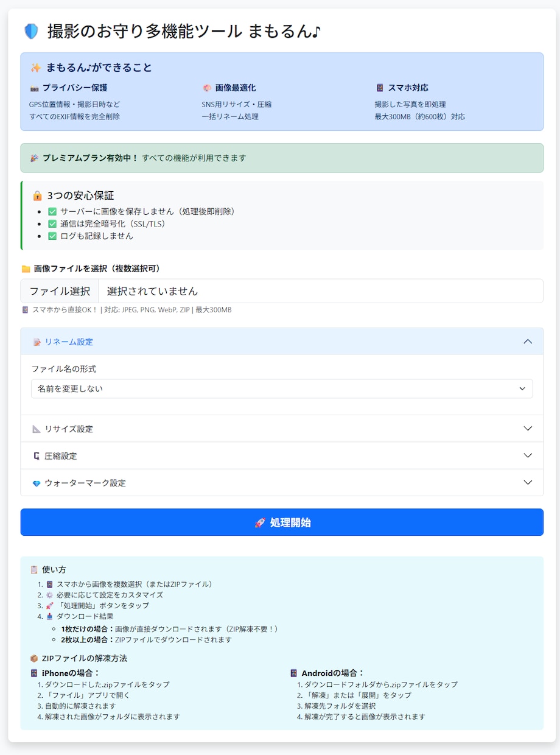
Task: Expand the リサイズ設定 section
Action: 282,429
